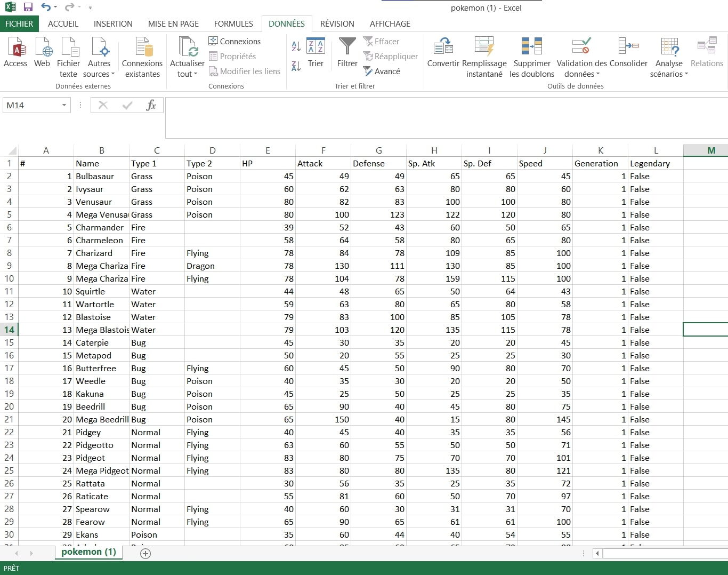Open Avancé filter options
The width and height of the screenshot is (728, 575).
[x=382, y=71]
